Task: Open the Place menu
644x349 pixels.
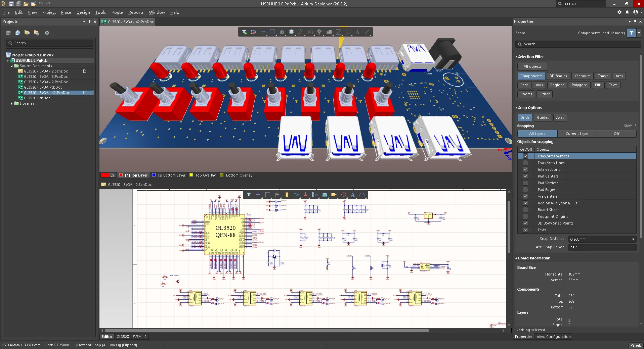Action: [66, 12]
